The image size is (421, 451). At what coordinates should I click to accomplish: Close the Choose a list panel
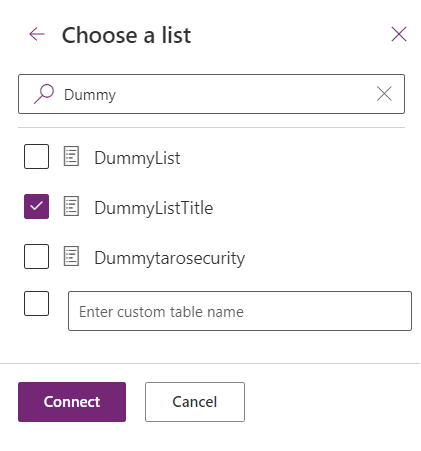399,34
